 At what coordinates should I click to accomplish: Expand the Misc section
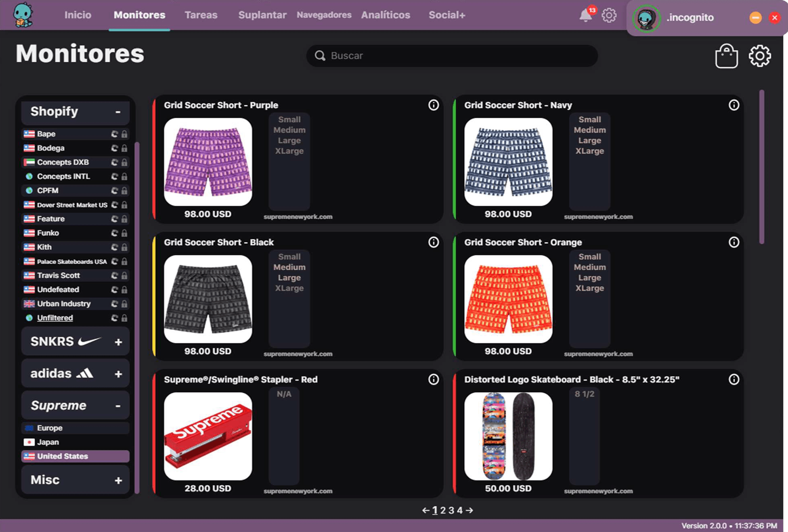(118, 480)
